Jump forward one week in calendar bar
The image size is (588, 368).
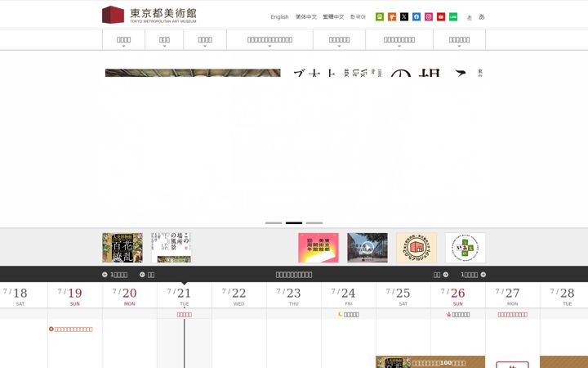(x=473, y=275)
